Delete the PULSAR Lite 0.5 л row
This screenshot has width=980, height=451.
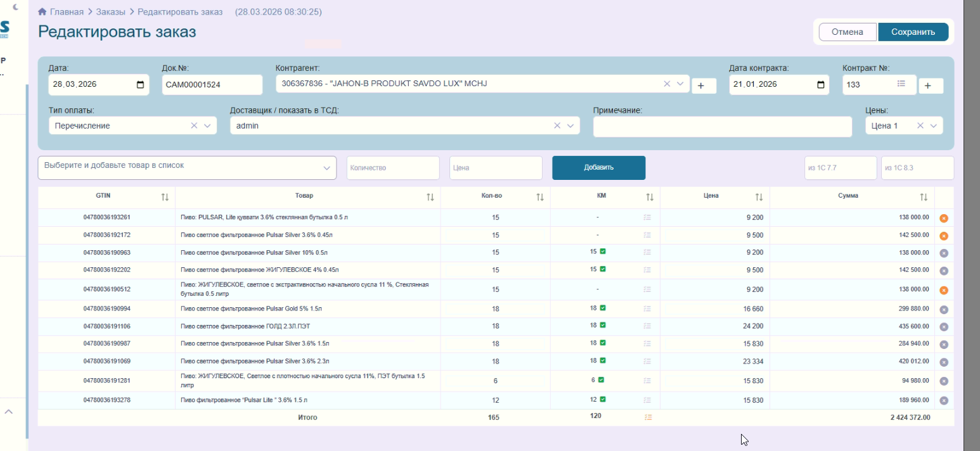coord(943,218)
